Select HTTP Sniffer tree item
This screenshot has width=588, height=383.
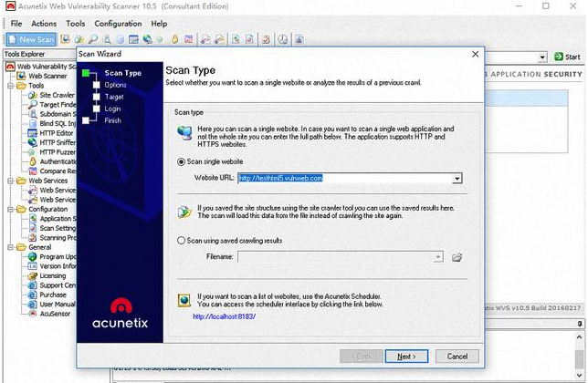pos(58,142)
